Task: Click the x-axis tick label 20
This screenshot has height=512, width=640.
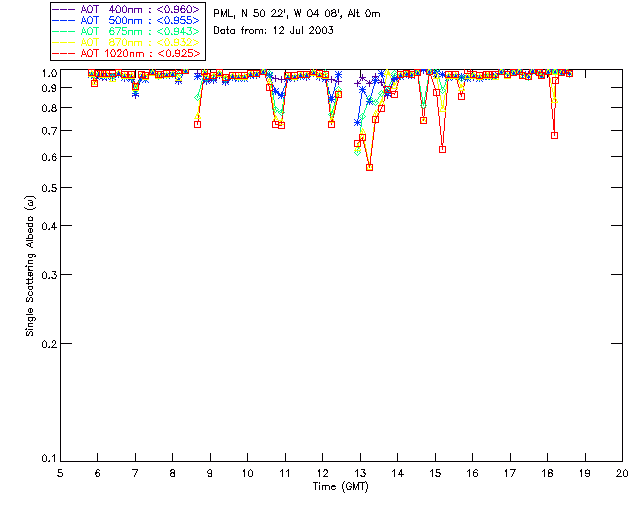Action: 622,473
